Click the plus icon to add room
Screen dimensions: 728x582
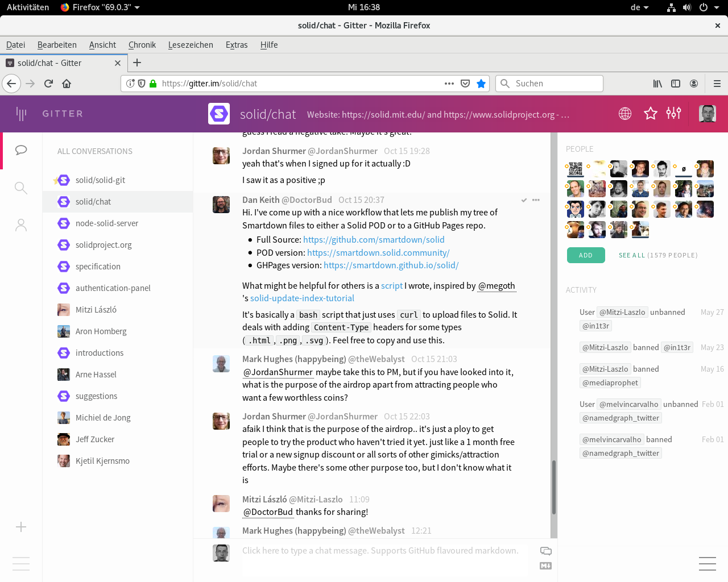click(21, 527)
